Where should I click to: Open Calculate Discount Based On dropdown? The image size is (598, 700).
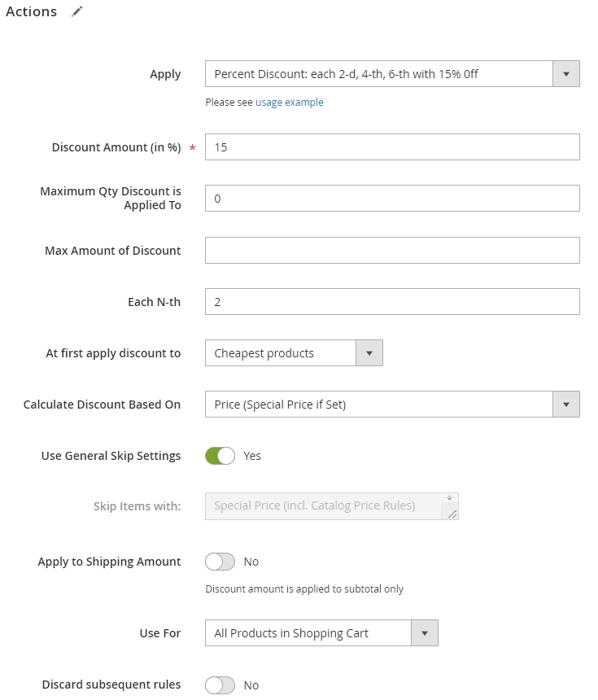566,405
